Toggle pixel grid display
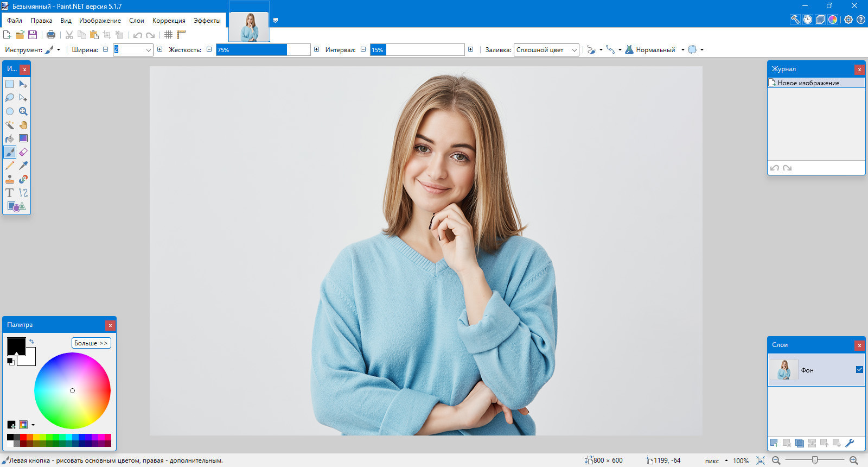 (x=169, y=35)
